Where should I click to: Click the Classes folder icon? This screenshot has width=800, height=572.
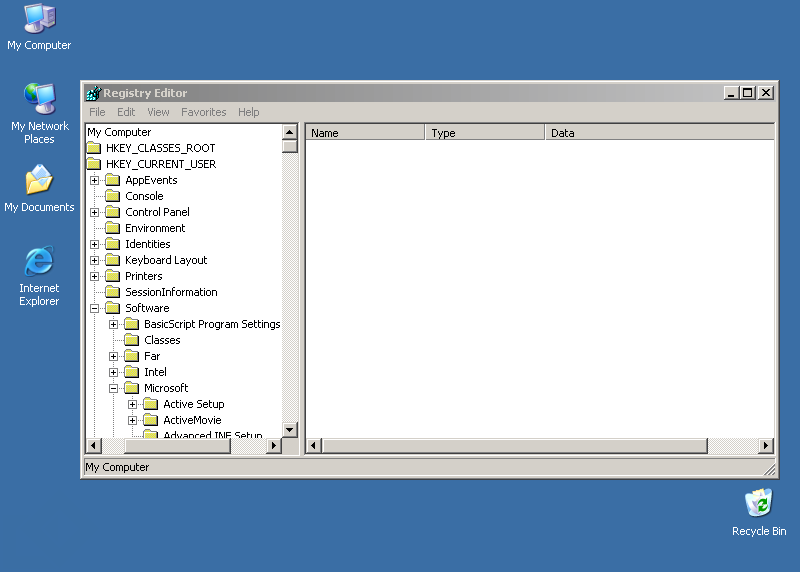132,340
